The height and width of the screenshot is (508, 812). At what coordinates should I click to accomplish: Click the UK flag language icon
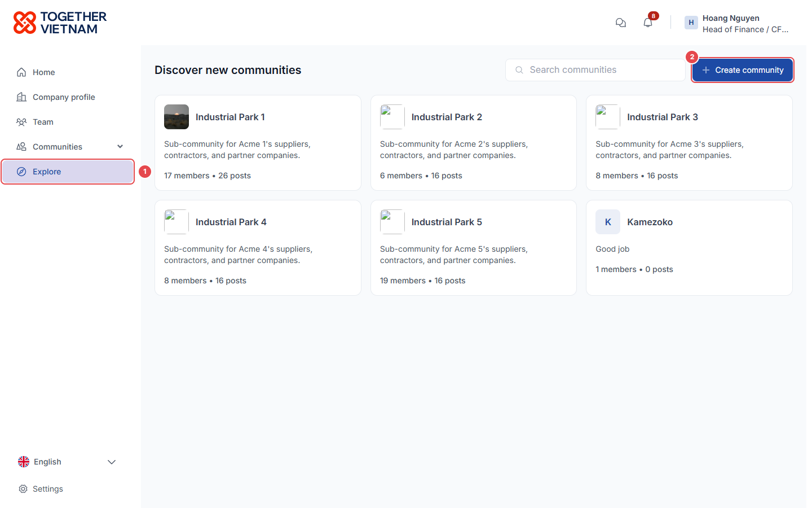[24, 462]
